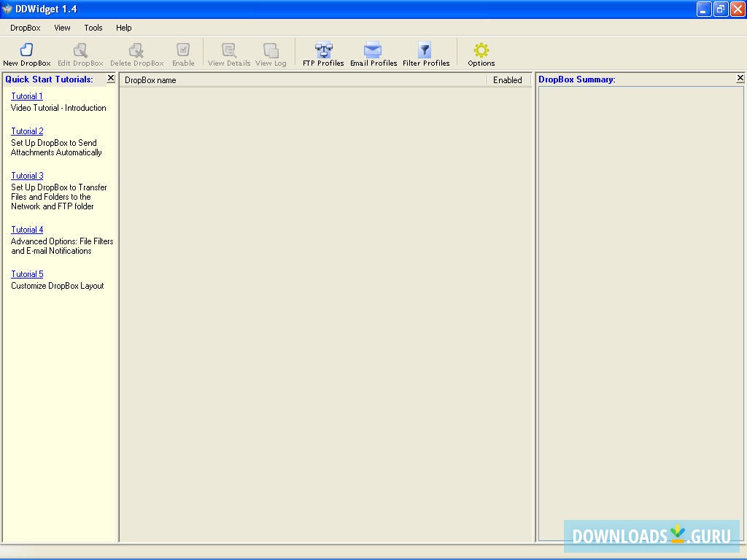Click the Enabled column header

tap(508, 80)
